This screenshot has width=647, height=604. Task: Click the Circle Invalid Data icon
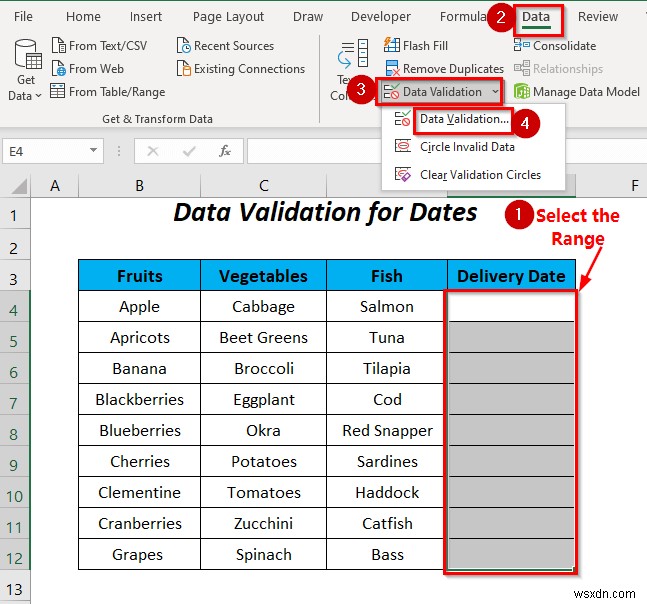pos(403,146)
